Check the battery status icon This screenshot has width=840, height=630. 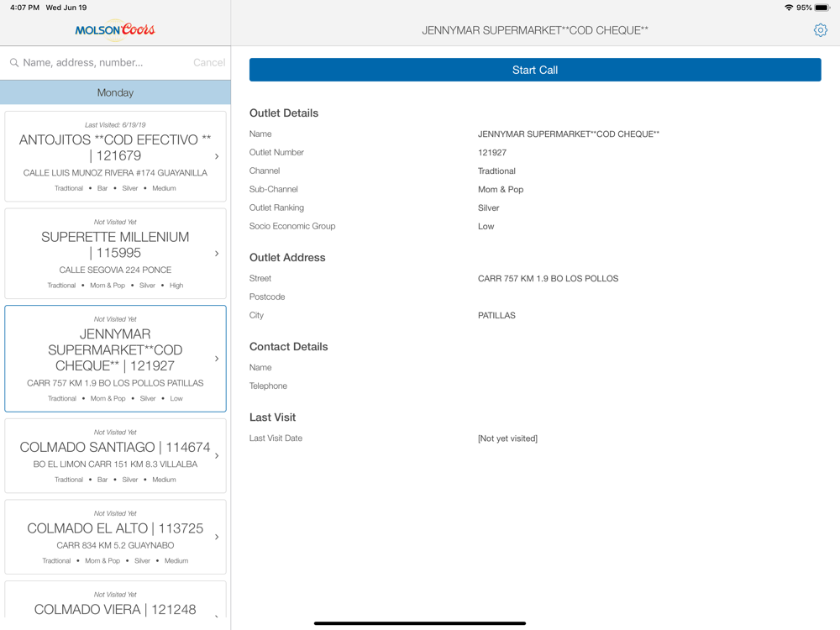tap(822, 8)
